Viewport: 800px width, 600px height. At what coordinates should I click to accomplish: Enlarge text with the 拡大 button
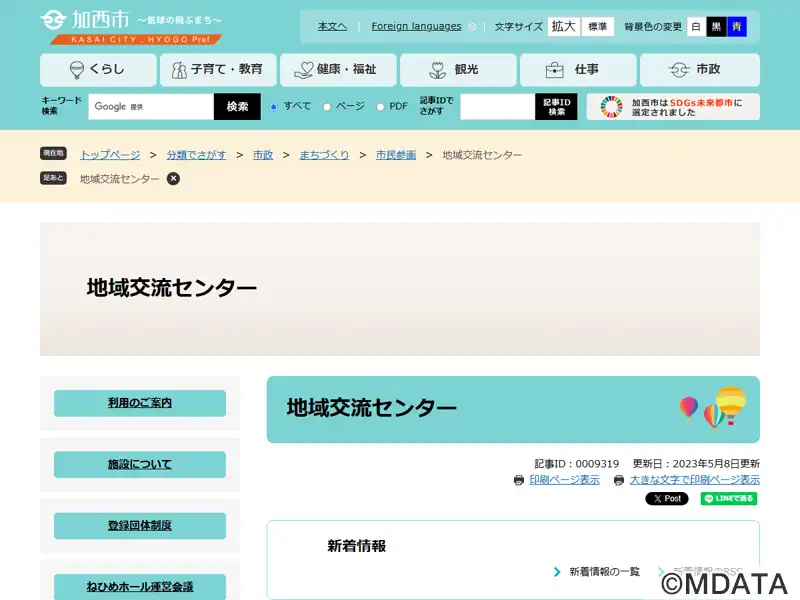[x=563, y=27]
